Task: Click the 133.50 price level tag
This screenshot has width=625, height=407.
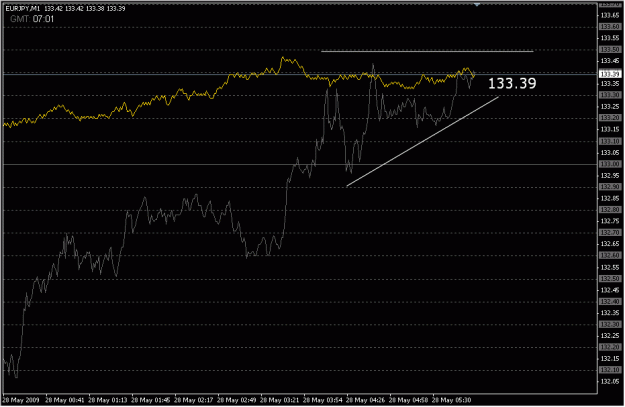Action: point(610,49)
